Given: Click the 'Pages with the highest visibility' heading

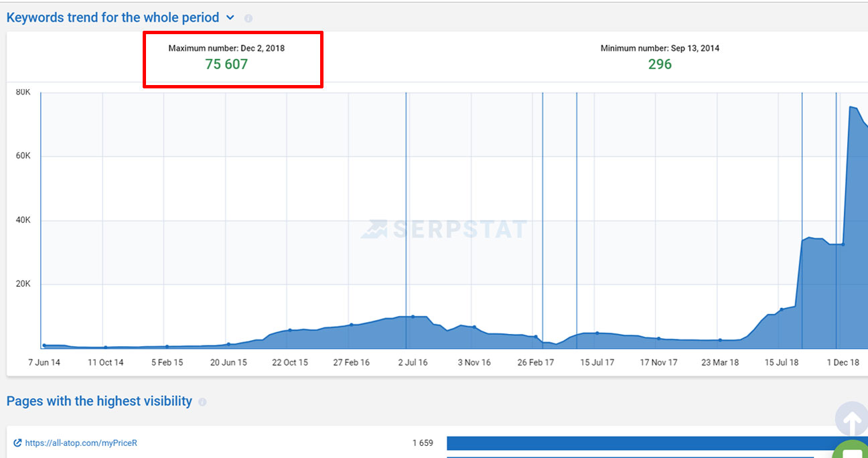Looking at the screenshot, I should (99, 401).
